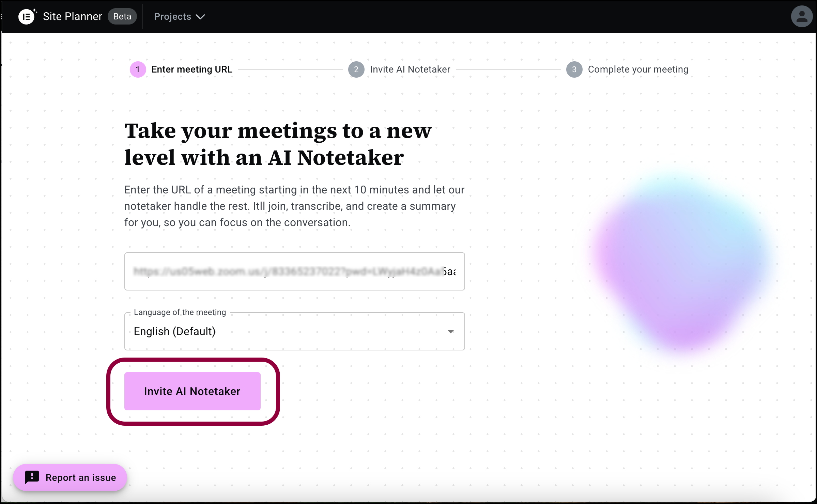
Task: Click the Site Planner title
Action: [73, 16]
